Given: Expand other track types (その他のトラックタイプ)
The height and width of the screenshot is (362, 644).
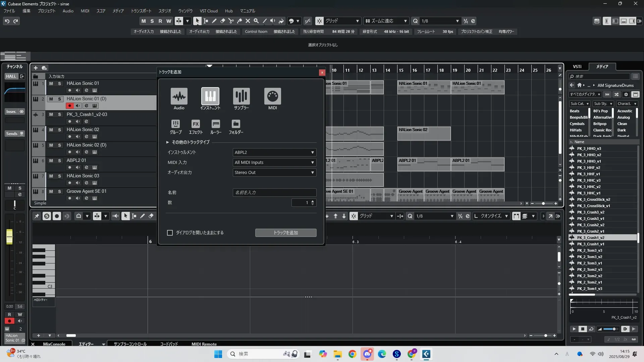Looking at the screenshot, I should 167,142.
